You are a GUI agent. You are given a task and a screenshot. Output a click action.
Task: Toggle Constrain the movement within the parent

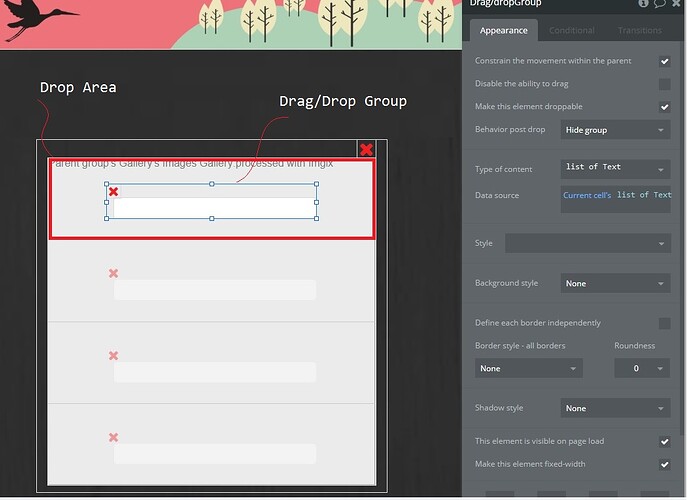[x=665, y=61]
